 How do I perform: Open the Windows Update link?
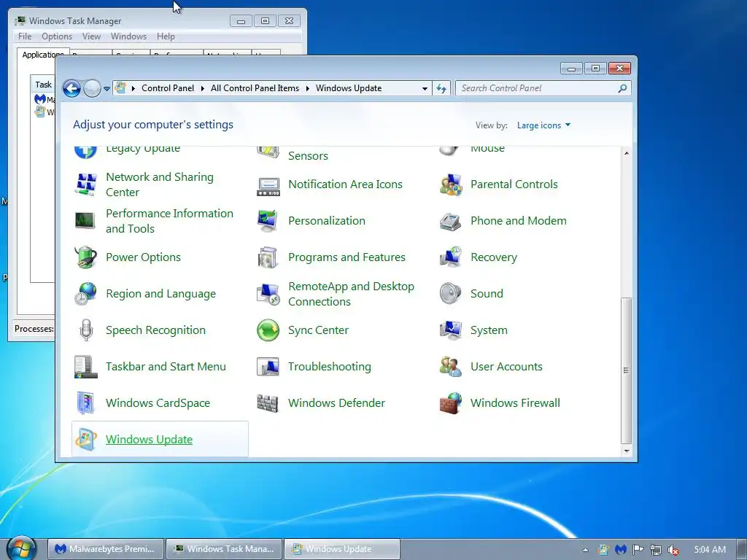tap(149, 439)
